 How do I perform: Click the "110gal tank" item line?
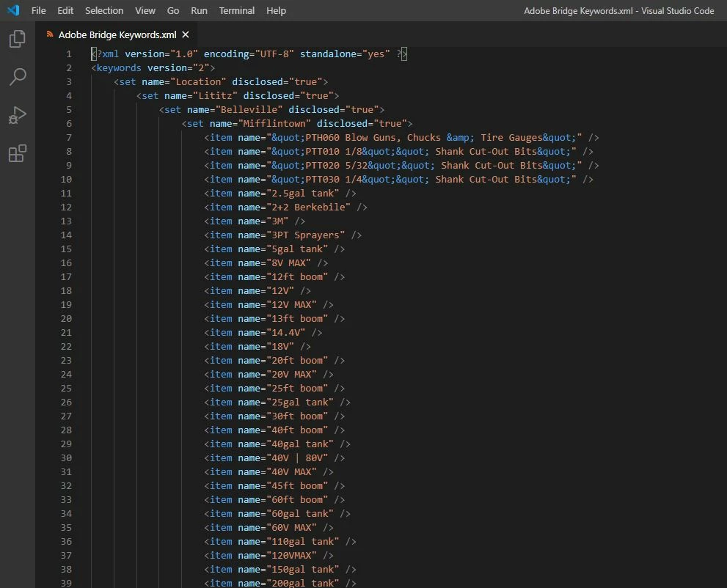click(x=280, y=541)
